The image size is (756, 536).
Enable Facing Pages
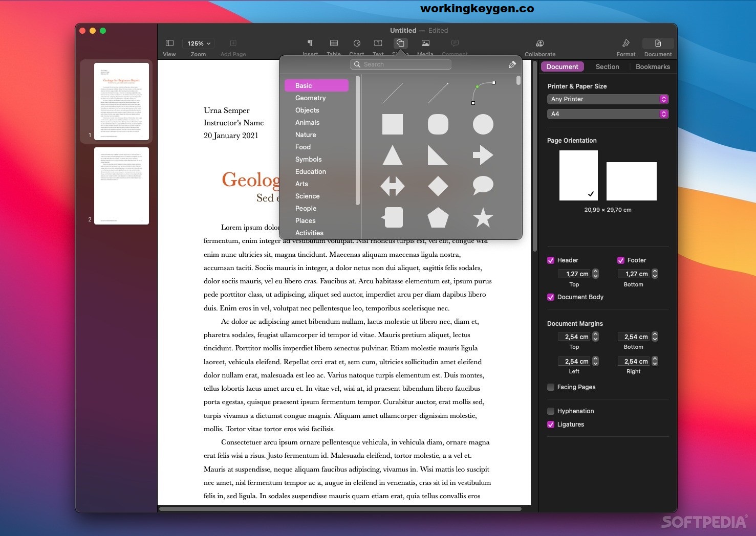click(x=551, y=387)
